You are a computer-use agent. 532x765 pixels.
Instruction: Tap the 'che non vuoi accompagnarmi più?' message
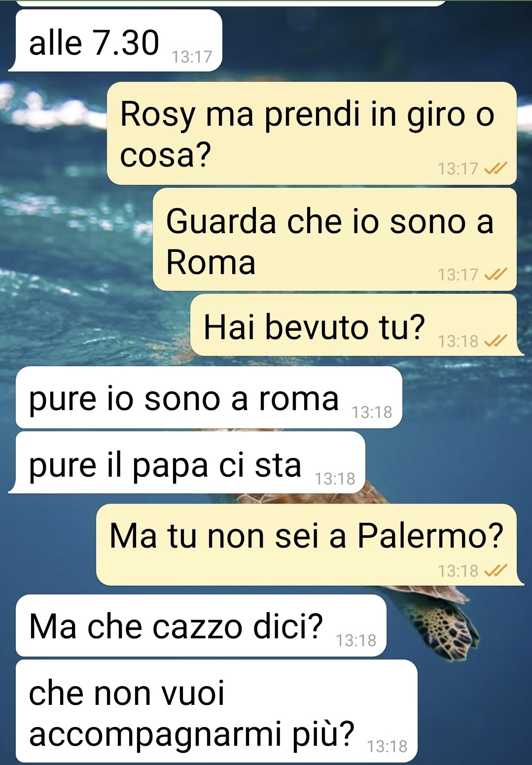click(x=216, y=711)
